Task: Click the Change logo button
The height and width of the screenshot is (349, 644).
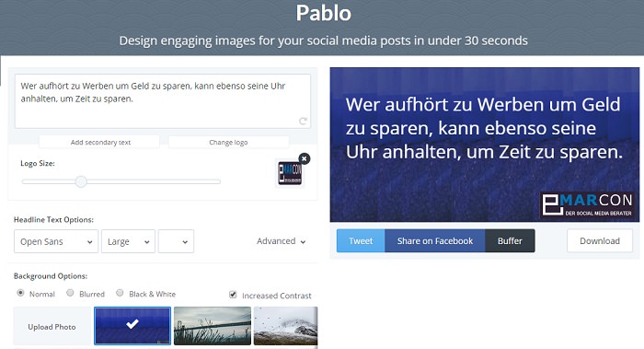Action: [x=228, y=142]
